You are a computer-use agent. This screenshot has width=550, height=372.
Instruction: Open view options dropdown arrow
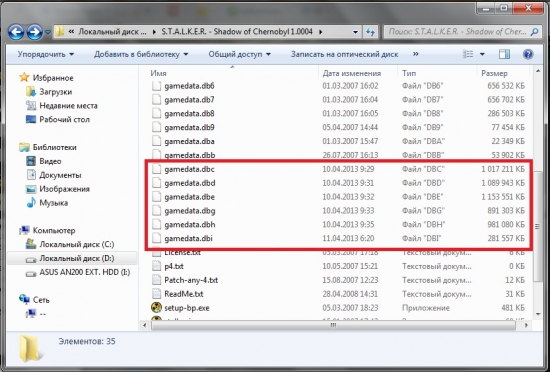pyautogui.click(x=482, y=54)
